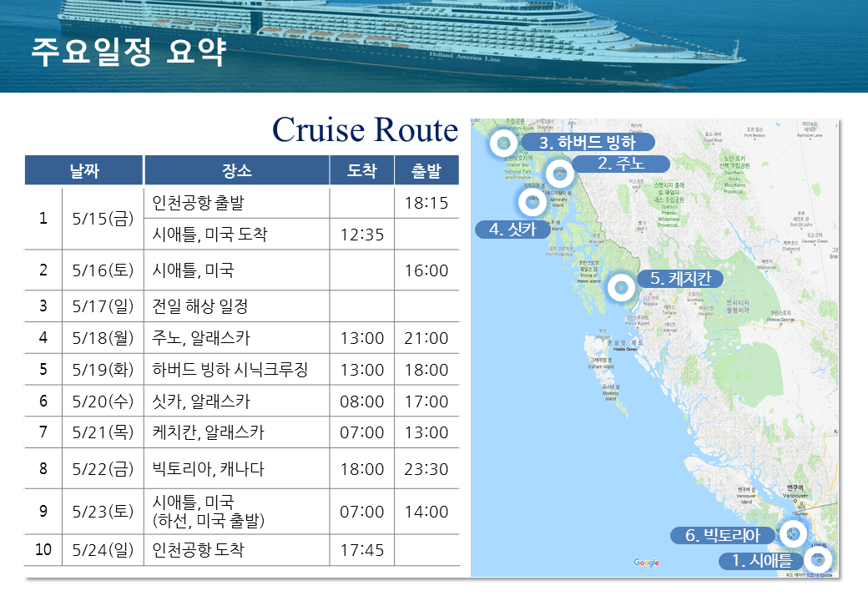
Task: Click the 출발 column header
Action: [x=426, y=170]
